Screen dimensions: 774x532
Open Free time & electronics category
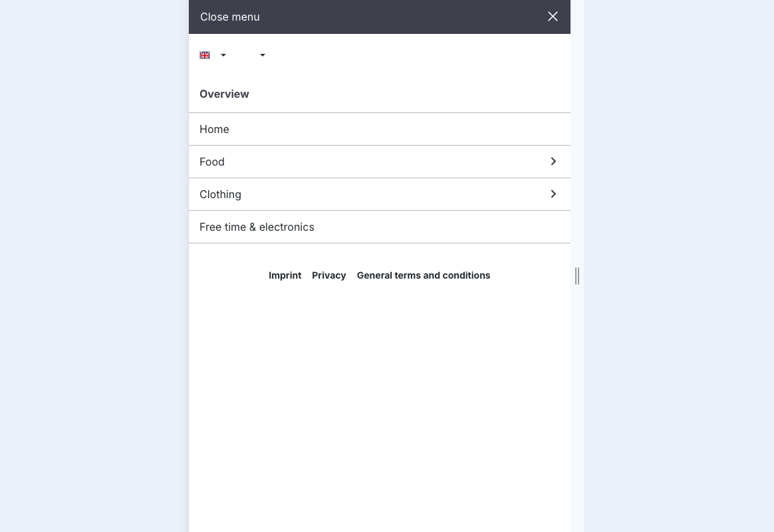[257, 227]
